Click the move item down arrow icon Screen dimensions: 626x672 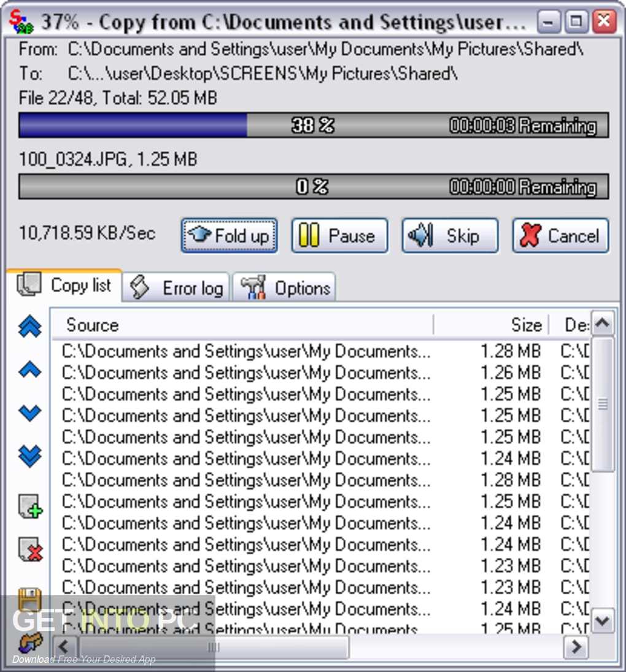(x=29, y=412)
